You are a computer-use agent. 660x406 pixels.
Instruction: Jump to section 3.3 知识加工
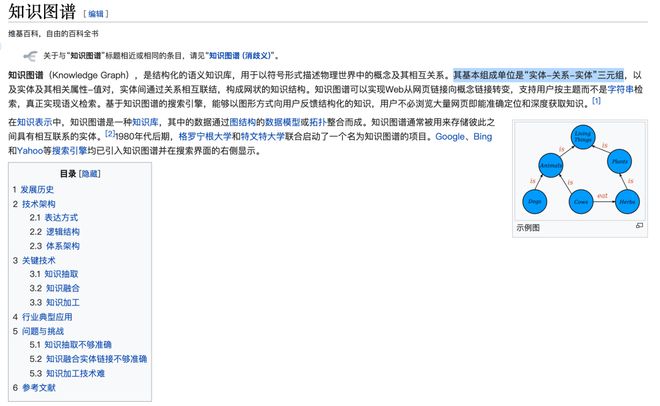[x=54, y=303]
